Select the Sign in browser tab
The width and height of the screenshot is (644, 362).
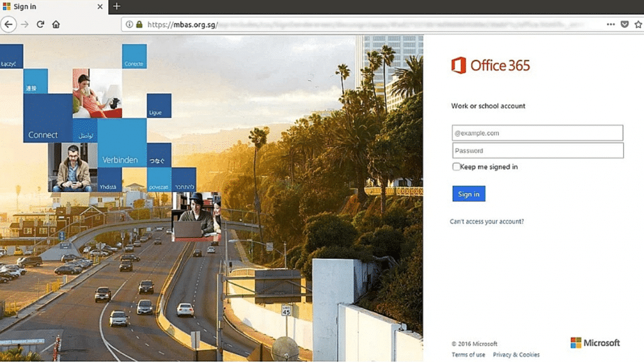[54, 6]
